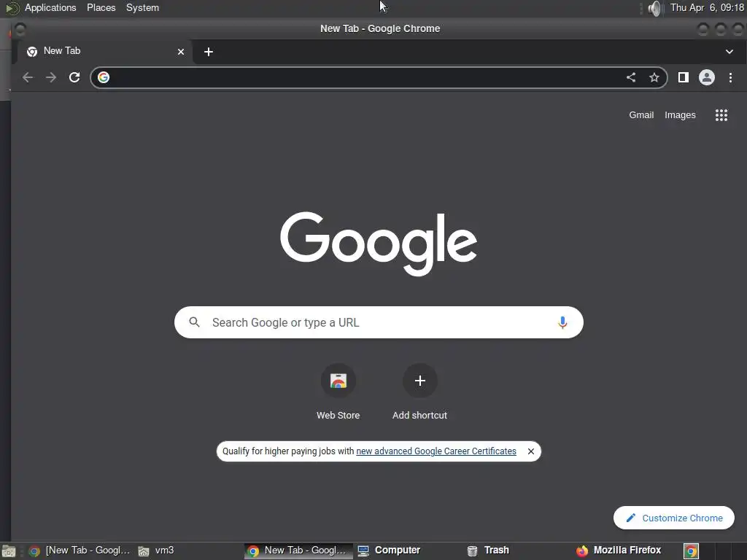The height and width of the screenshot is (560, 747).
Task: Open the Images link
Action: click(x=680, y=114)
